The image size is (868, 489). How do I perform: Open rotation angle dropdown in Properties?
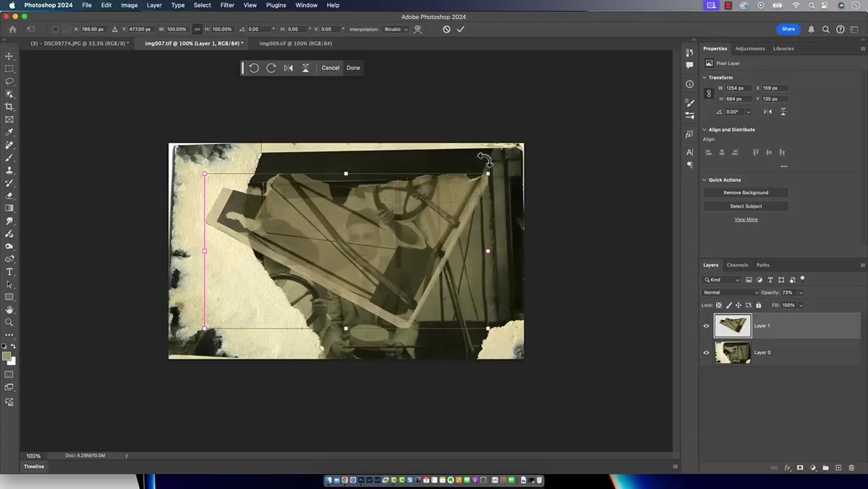pos(748,112)
